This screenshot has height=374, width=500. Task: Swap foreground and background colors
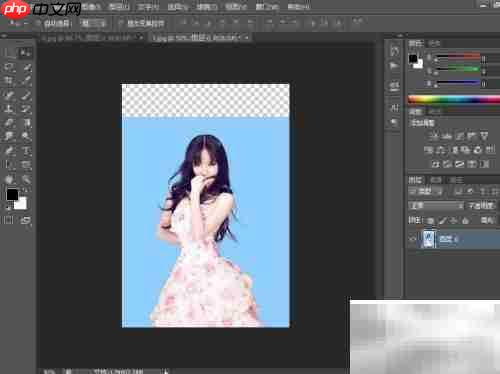pyautogui.click(x=26, y=190)
